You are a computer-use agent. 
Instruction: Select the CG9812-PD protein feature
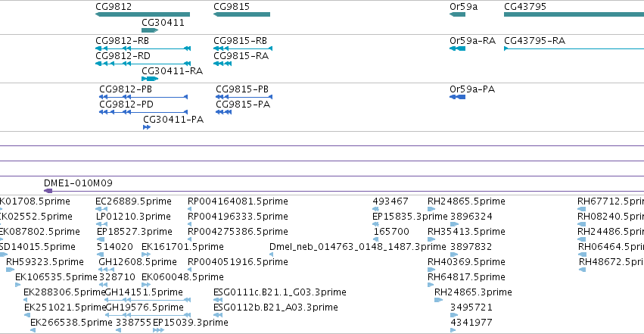[x=143, y=112]
